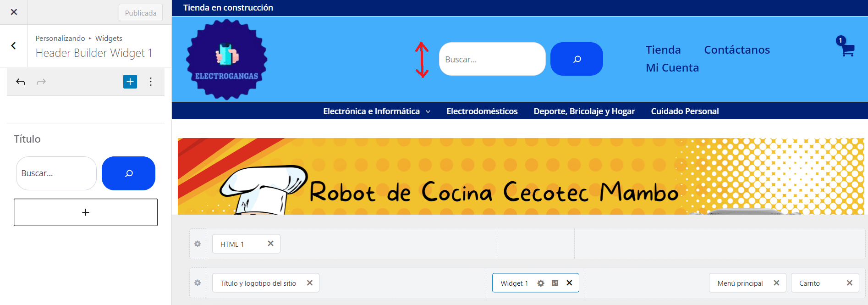This screenshot has width=868, height=305.
Task: Click the Buscar field in the sidebar widget
Action: coord(56,173)
